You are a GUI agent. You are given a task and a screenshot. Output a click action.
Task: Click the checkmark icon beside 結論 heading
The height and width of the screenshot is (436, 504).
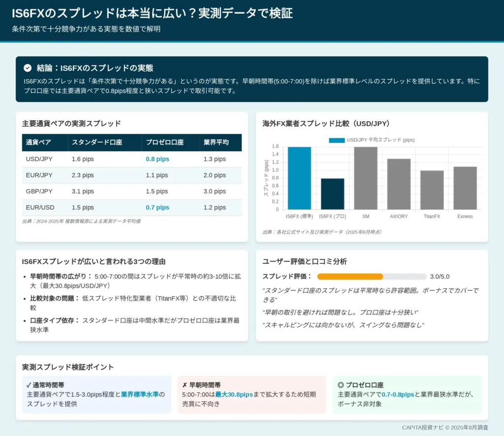click(28, 68)
